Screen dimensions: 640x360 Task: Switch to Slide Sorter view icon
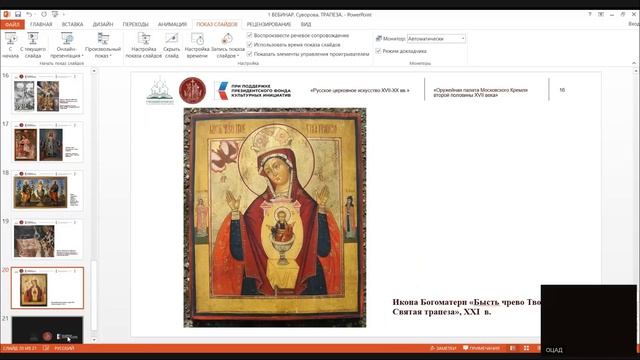point(526,348)
